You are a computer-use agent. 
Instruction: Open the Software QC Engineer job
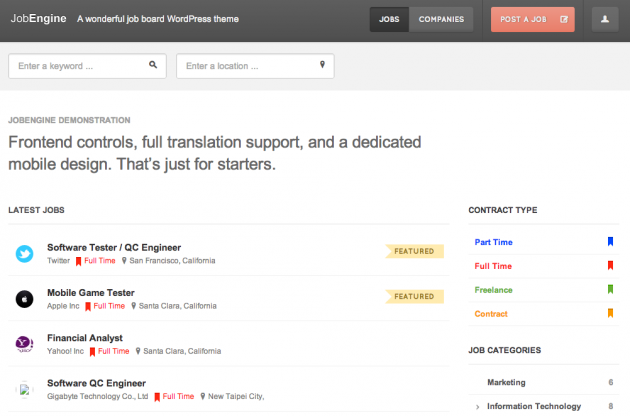pos(96,383)
